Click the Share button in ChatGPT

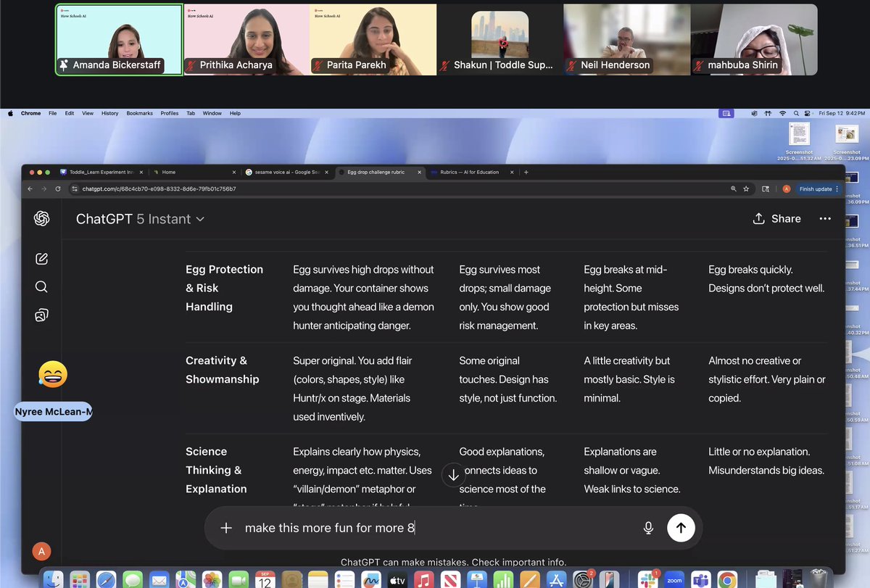click(x=776, y=218)
